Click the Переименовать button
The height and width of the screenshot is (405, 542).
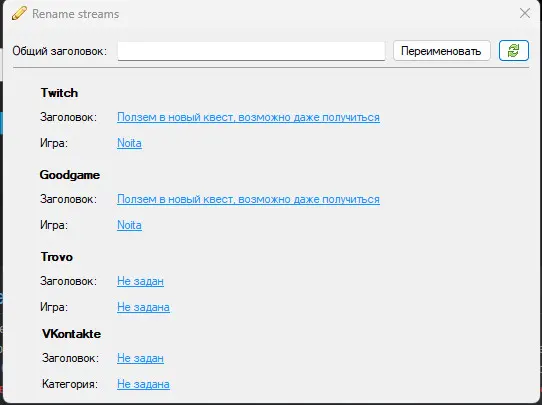pyautogui.click(x=441, y=51)
